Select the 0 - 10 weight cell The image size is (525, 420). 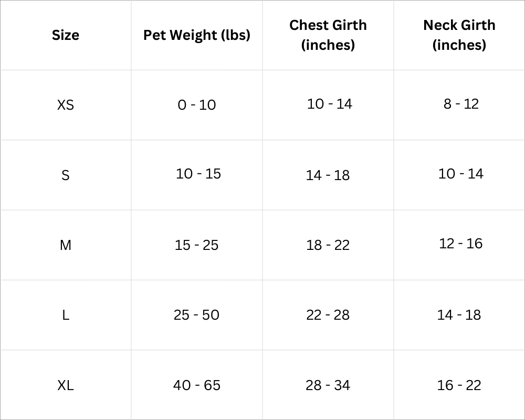point(197,105)
